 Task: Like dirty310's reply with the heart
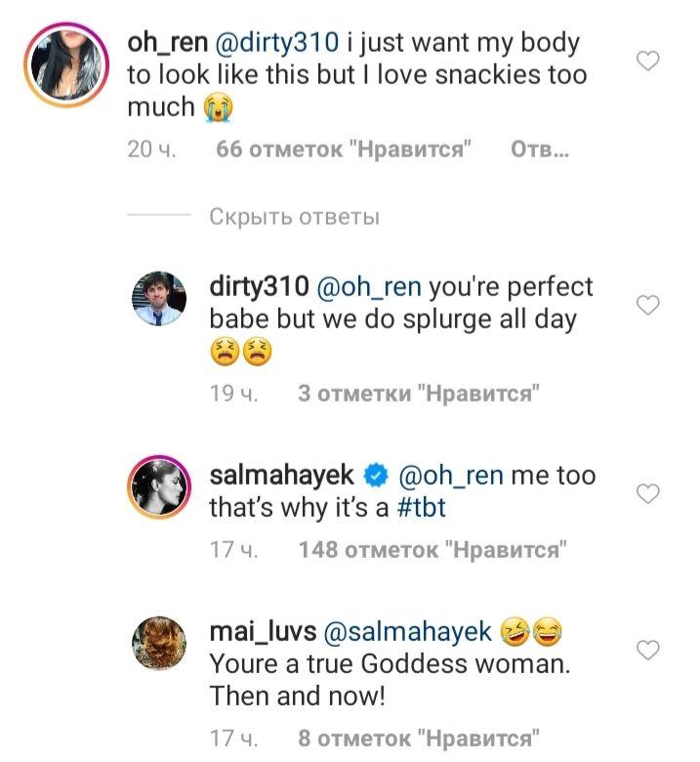click(647, 306)
